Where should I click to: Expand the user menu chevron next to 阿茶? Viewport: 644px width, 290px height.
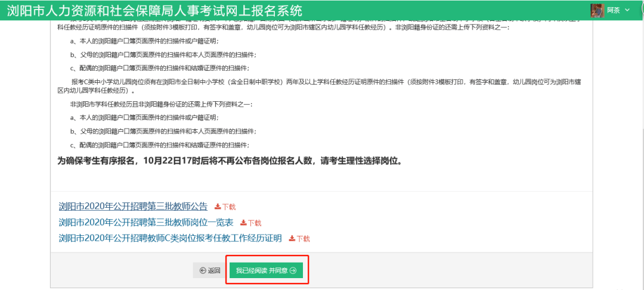tap(627, 10)
